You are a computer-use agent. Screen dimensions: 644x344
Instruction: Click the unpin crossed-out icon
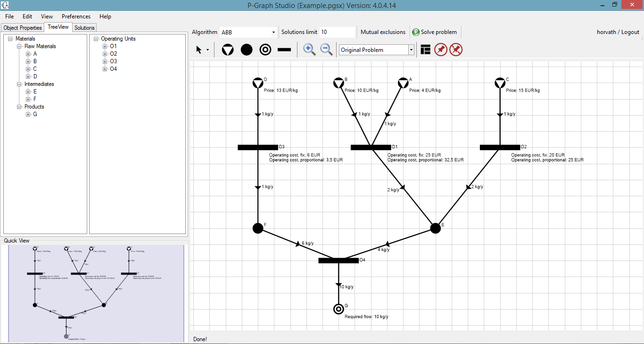click(x=455, y=50)
